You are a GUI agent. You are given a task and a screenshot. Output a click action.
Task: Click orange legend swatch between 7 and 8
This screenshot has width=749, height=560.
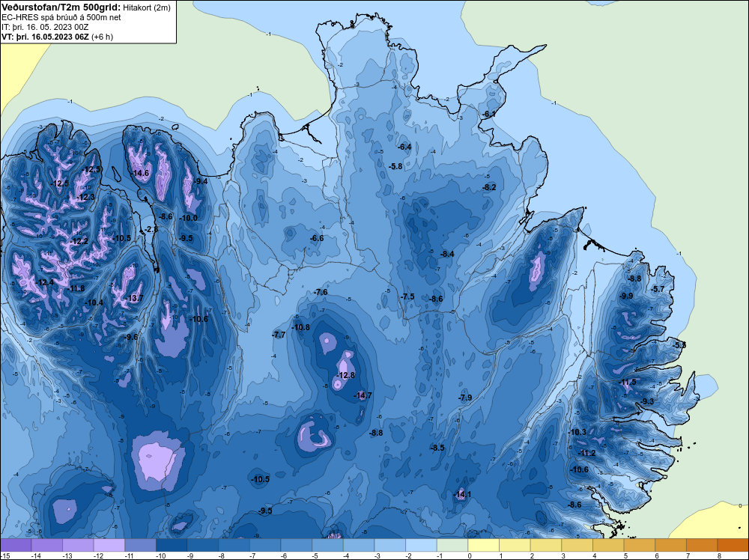702,545
